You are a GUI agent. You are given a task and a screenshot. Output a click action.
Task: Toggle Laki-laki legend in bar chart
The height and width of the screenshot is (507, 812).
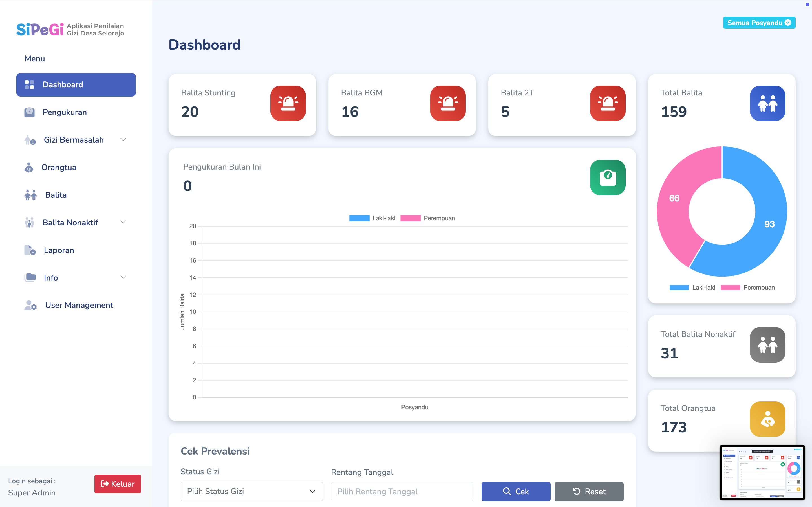tap(372, 218)
